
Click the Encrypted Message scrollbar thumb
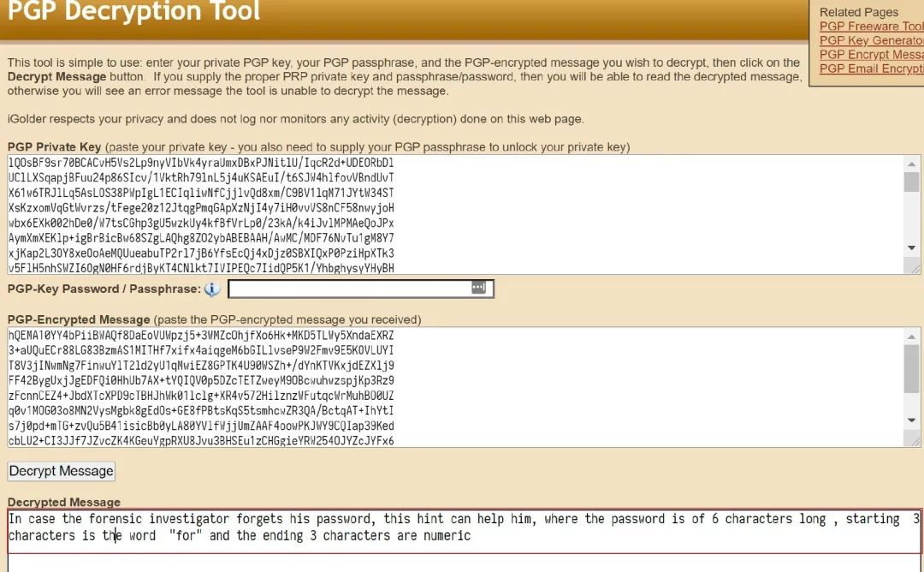pyautogui.click(x=912, y=369)
